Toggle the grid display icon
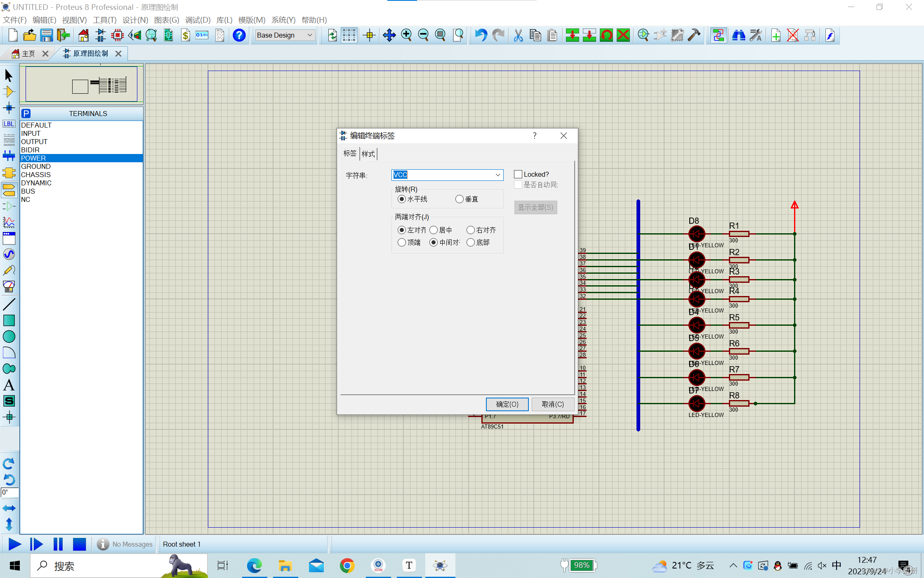The width and height of the screenshot is (924, 578). (x=349, y=36)
